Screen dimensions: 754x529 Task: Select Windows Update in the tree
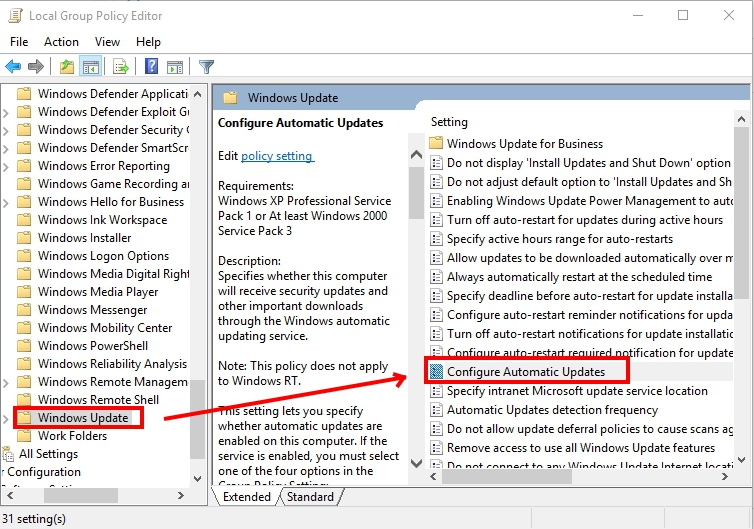(x=83, y=417)
